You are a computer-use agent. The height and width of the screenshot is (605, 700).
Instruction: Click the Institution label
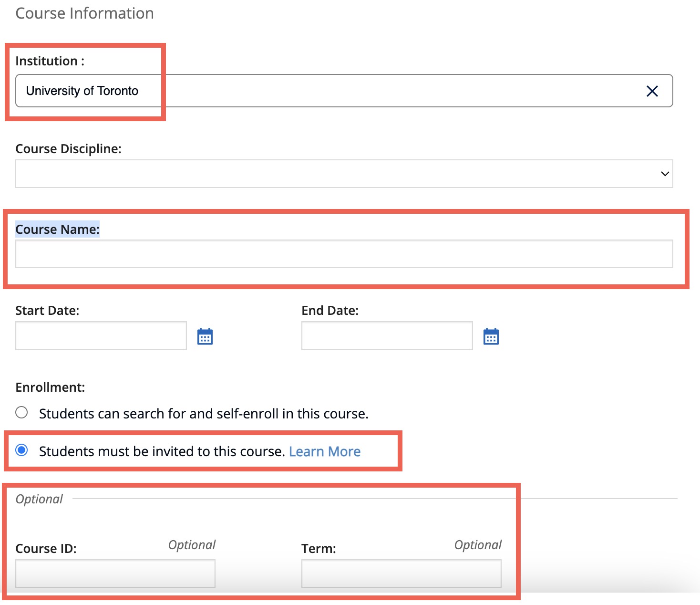(x=50, y=61)
